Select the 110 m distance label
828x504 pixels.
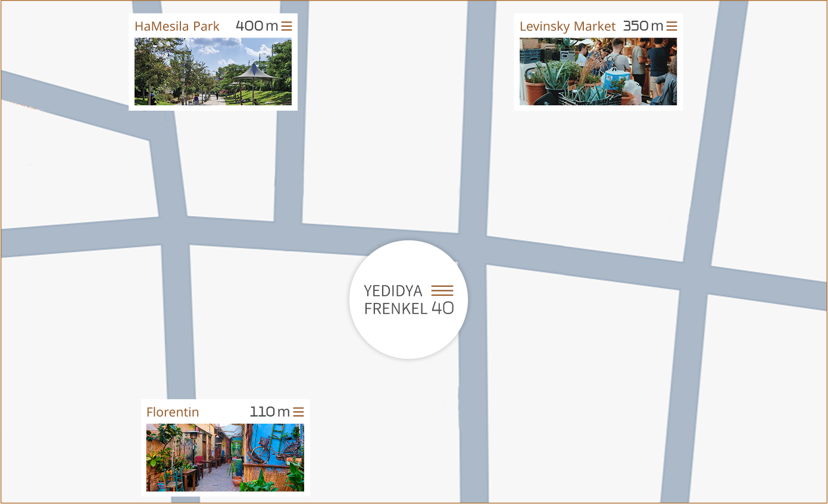[270, 412]
